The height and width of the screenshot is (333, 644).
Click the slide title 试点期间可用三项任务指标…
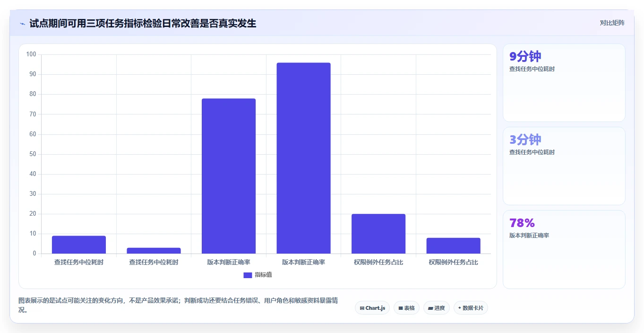143,23
